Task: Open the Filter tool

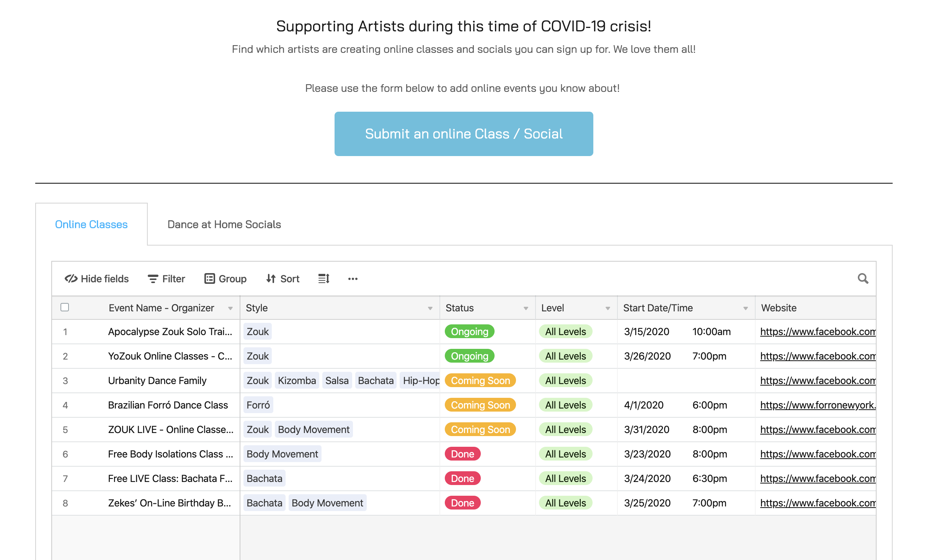Action: (166, 278)
